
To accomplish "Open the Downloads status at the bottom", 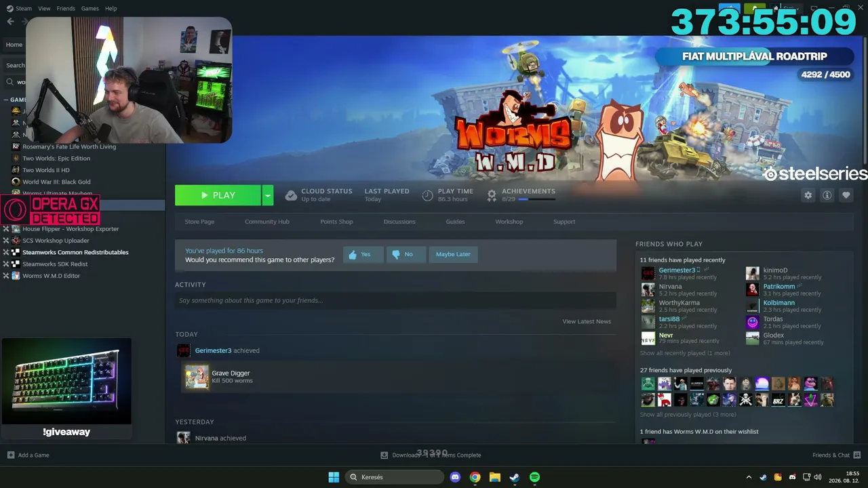I will click(431, 455).
